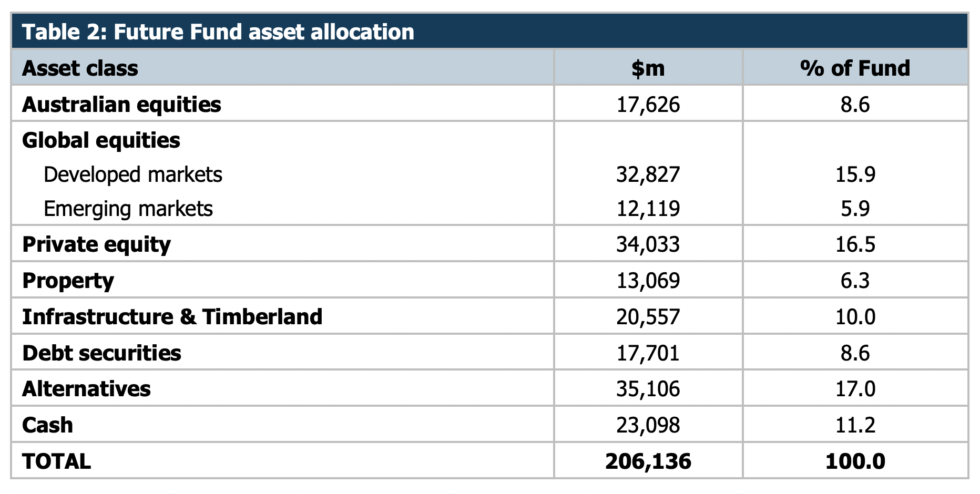Click the 'Global equities' row label
Image resolution: width=980 pixels, height=494 pixels.
coord(101,140)
